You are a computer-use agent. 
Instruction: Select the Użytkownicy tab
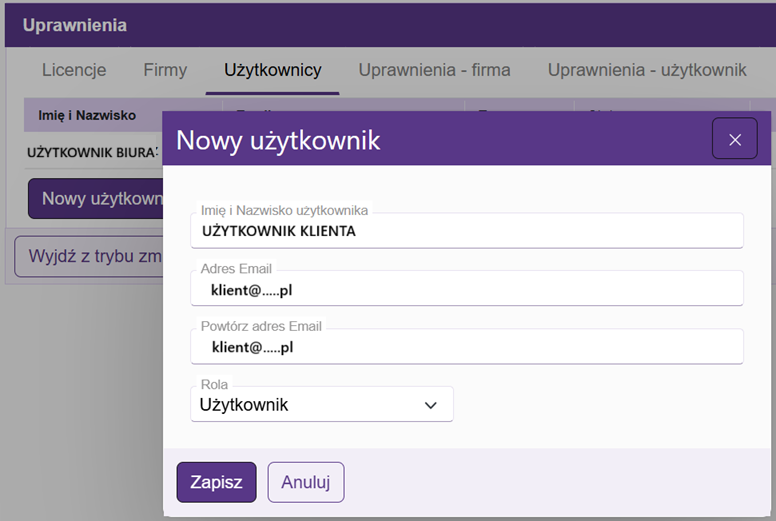click(272, 70)
